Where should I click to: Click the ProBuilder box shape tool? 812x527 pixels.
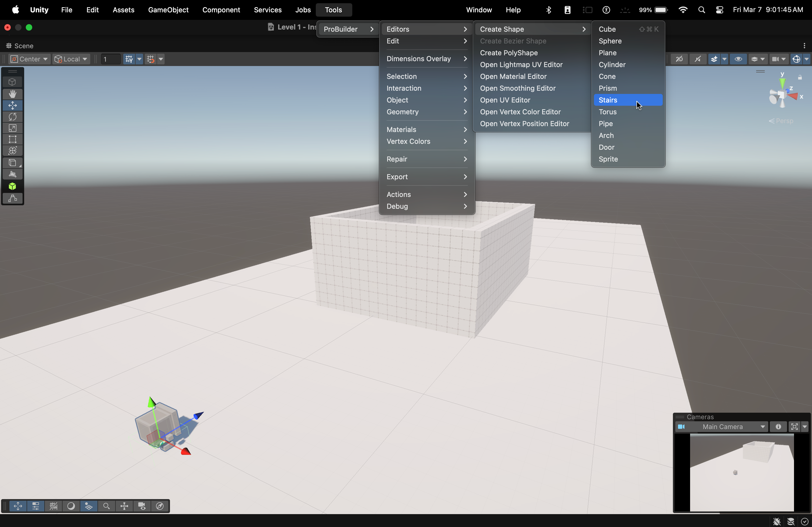[x=13, y=163]
